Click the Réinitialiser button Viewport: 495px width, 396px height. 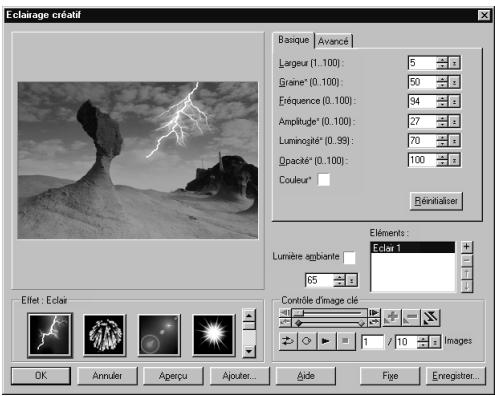pos(436,201)
